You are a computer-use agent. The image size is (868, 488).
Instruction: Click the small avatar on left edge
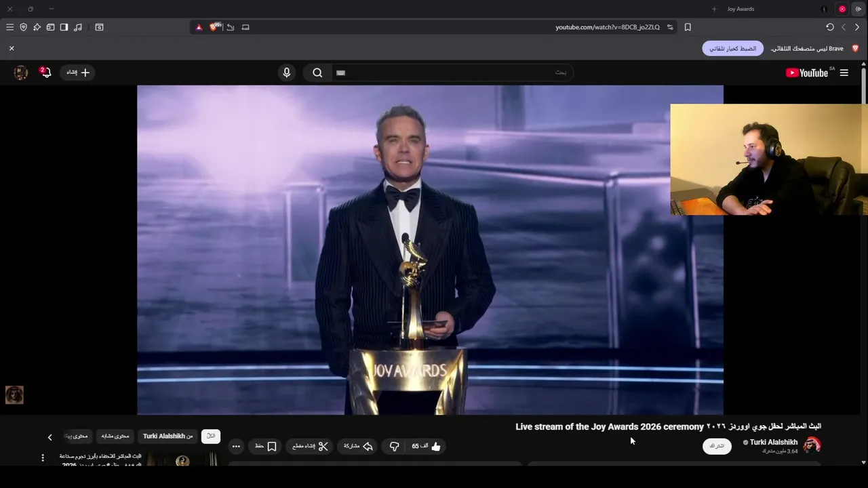pyautogui.click(x=14, y=394)
